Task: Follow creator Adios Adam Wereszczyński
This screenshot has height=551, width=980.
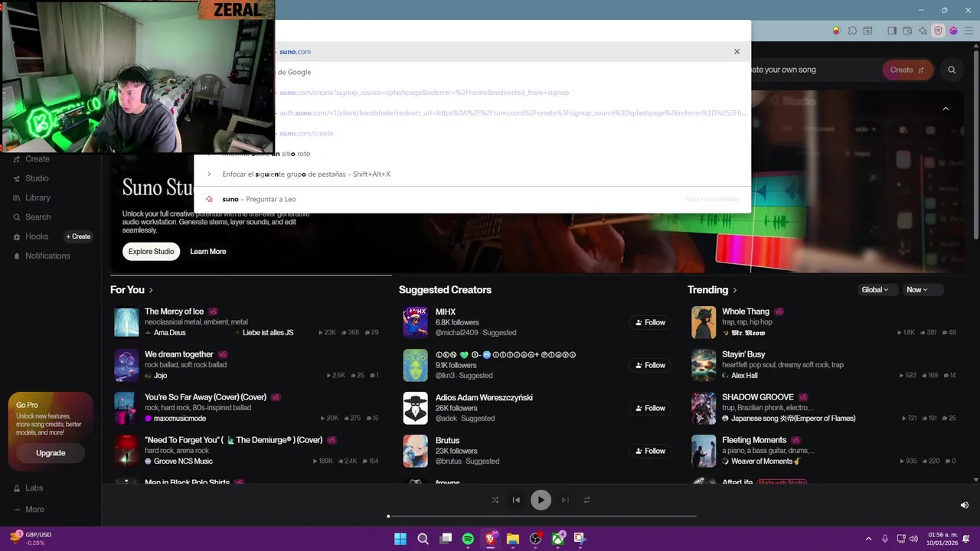Action: (650, 408)
